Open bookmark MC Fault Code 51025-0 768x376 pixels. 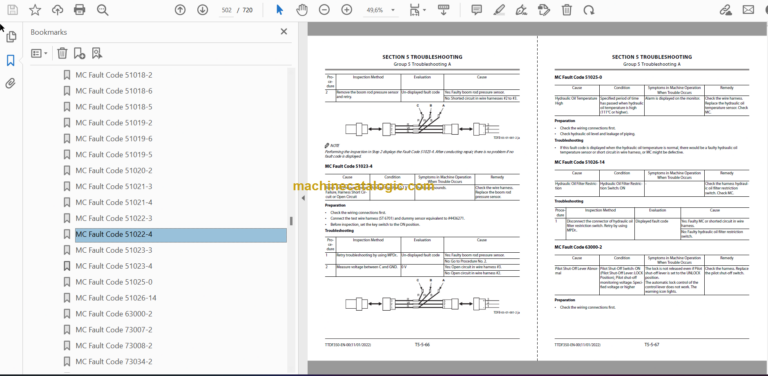click(x=114, y=282)
